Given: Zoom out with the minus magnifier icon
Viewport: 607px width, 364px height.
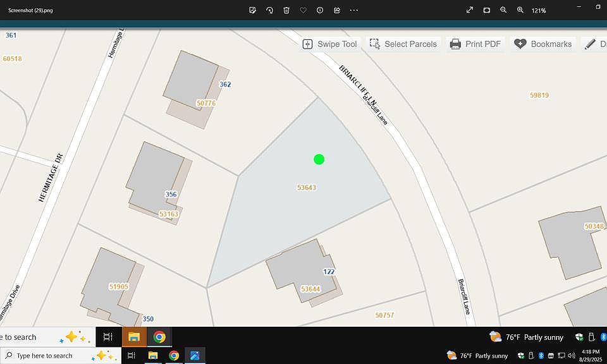Looking at the screenshot, I should pyautogui.click(x=503, y=10).
